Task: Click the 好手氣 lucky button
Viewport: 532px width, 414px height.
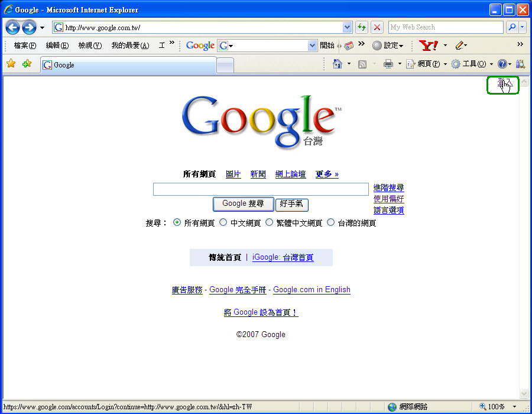Action: (291, 204)
